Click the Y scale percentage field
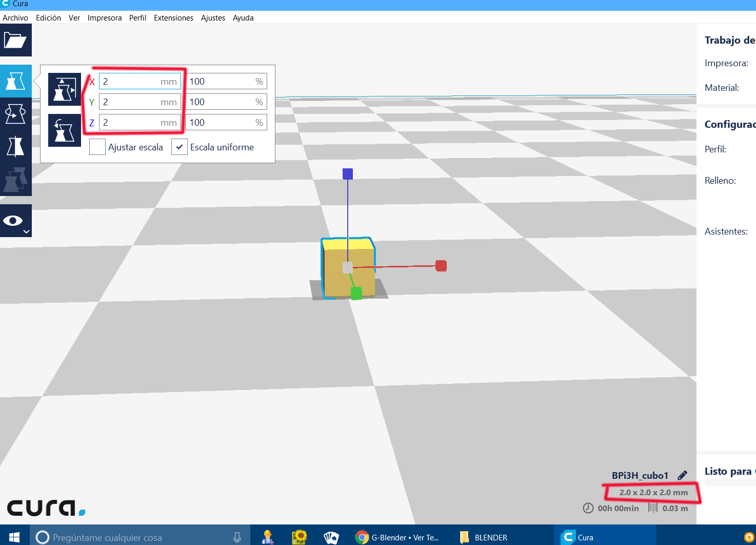Screen dimensions: 756x545 (226, 102)
